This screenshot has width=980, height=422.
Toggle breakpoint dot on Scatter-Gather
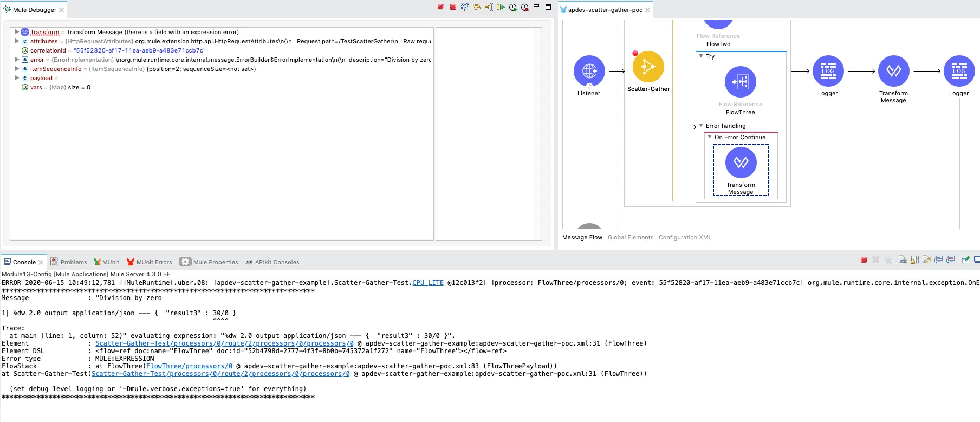[635, 53]
